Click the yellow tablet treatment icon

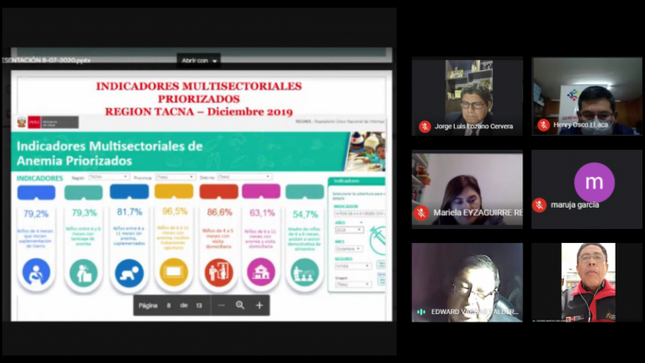click(x=174, y=272)
